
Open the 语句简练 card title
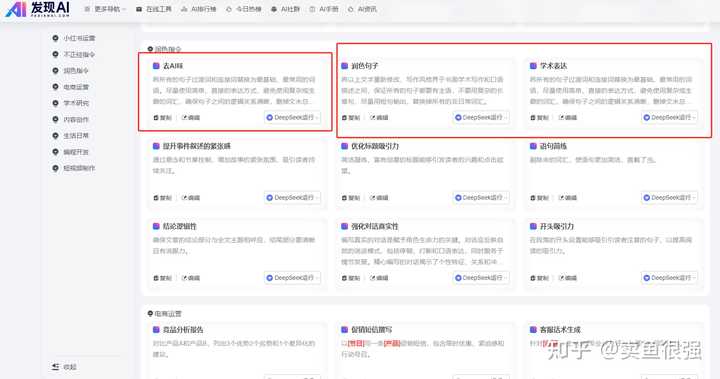pyautogui.click(x=553, y=146)
